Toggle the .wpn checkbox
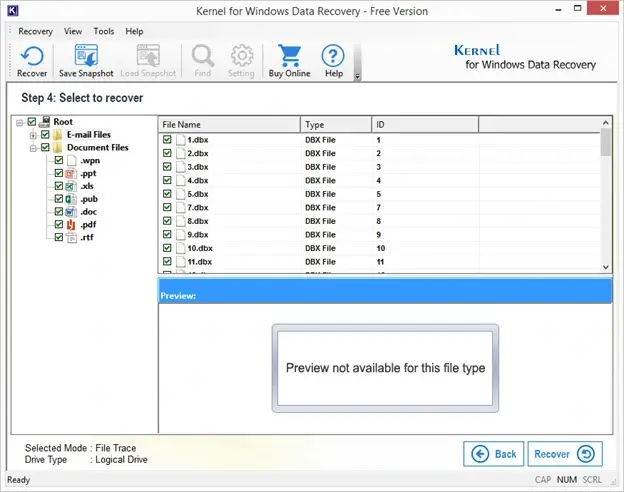 pos(58,160)
